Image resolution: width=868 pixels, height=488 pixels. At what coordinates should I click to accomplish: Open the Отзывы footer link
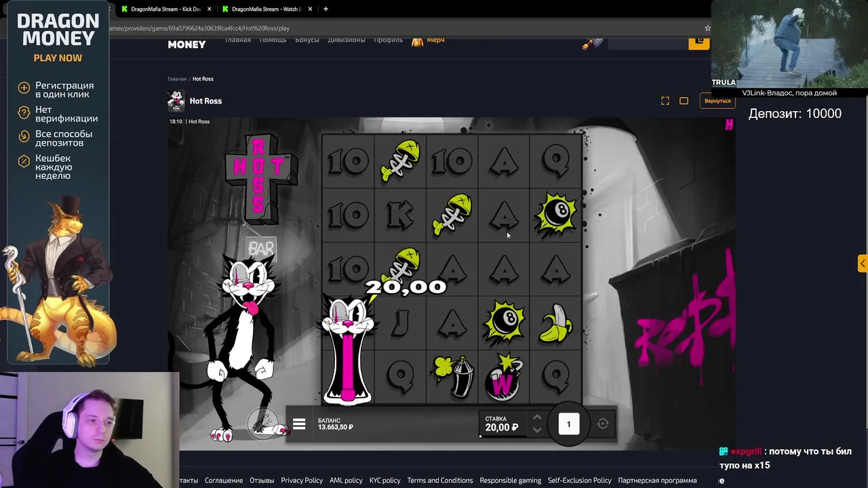(262, 481)
